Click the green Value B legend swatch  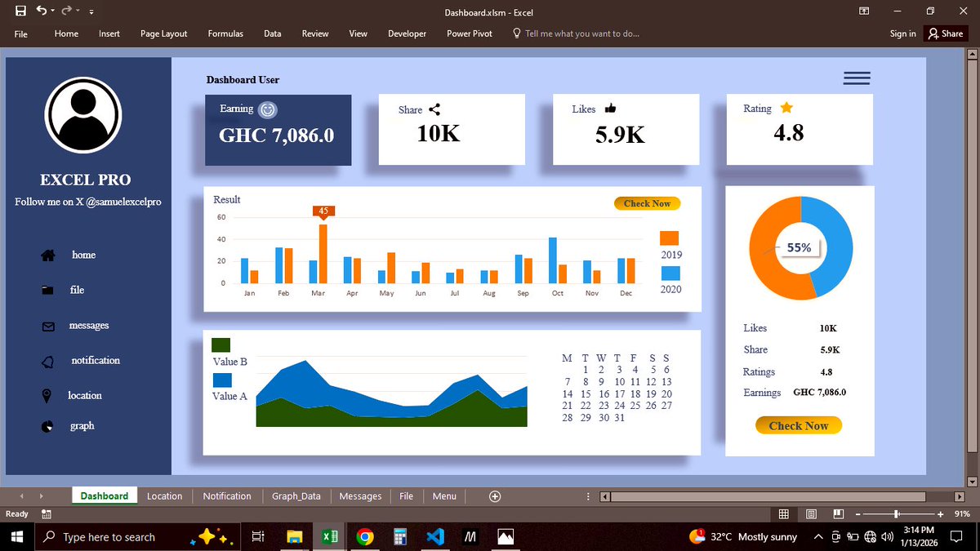coord(220,345)
